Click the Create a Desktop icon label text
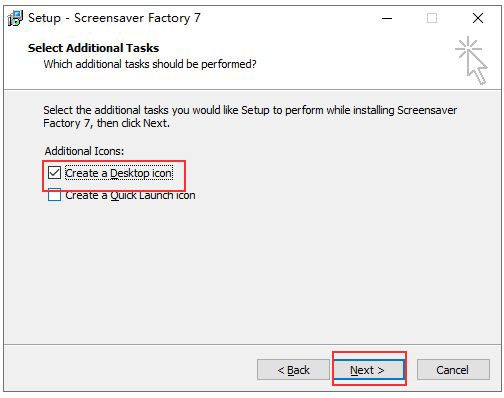This screenshot has width=504, height=398. pyautogui.click(x=119, y=173)
